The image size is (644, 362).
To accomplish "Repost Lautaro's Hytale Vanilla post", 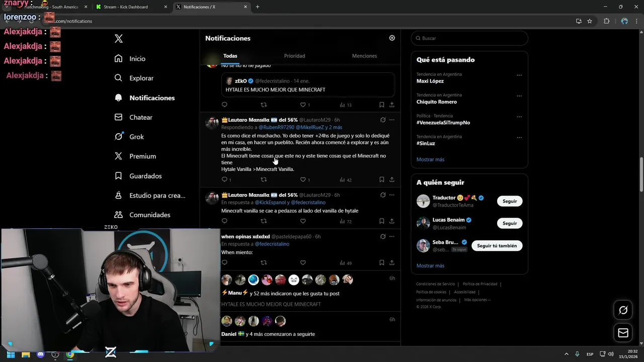I will pos(264,179).
